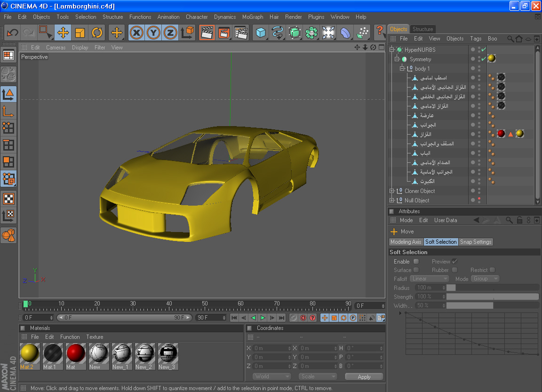The image size is (542, 392).
Task: Select the red Mat material thumbnail
Action: click(x=76, y=354)
